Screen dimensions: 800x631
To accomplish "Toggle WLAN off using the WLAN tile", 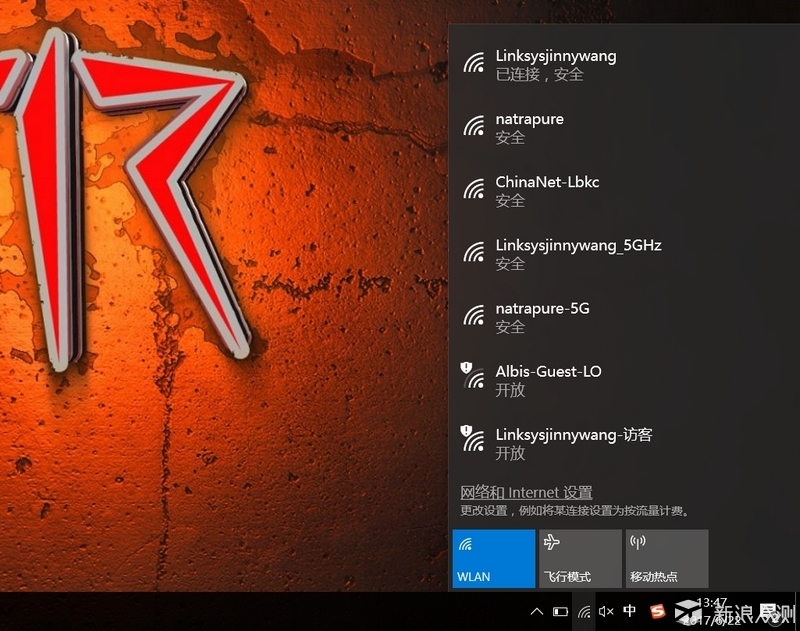I will coord(492,558).
